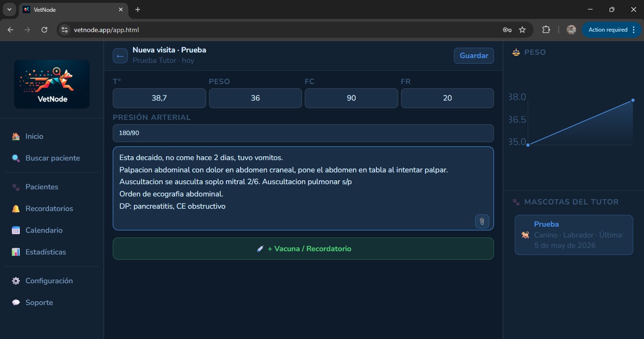Click the dog icon on Prueba card
The width and height of the screenshot is (644, 339).
tap(525, 235)
